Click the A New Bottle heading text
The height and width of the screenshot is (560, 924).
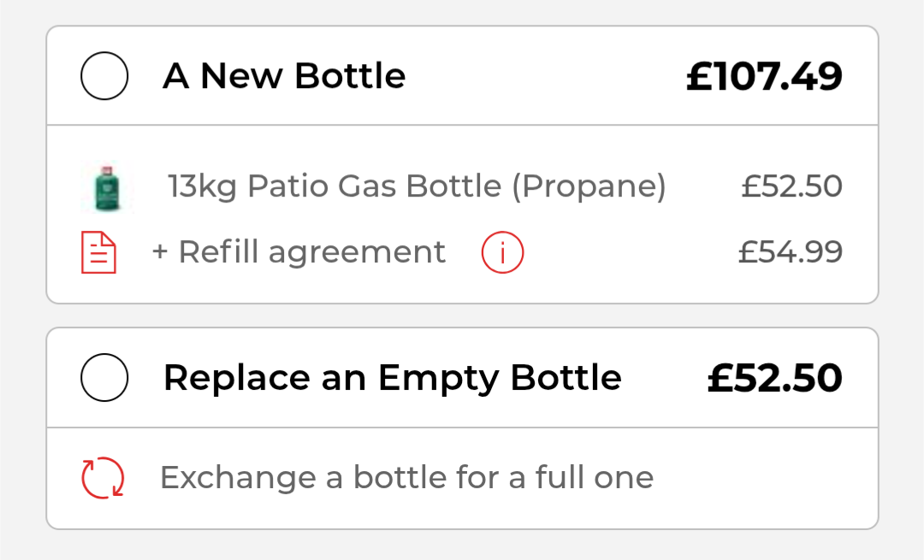point(284,76)
